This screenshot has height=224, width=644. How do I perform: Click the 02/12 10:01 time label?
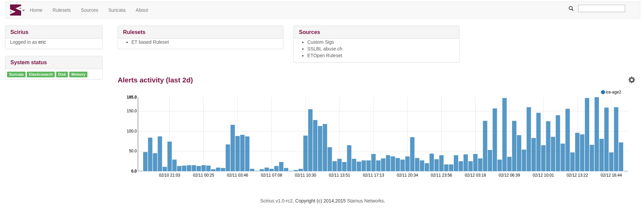click(x=543, y=175)
